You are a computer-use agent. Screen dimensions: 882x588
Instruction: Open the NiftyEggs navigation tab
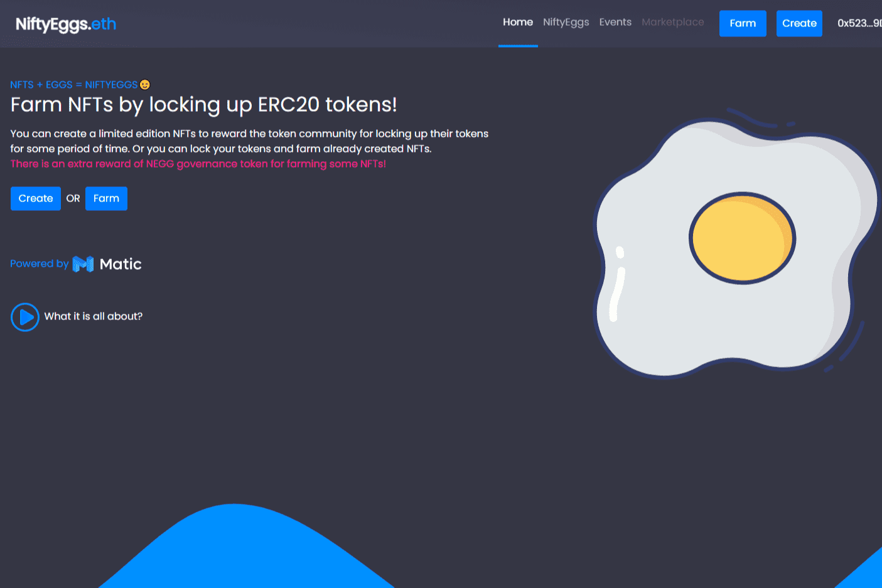pyautogui.click(x=566, y=23)
